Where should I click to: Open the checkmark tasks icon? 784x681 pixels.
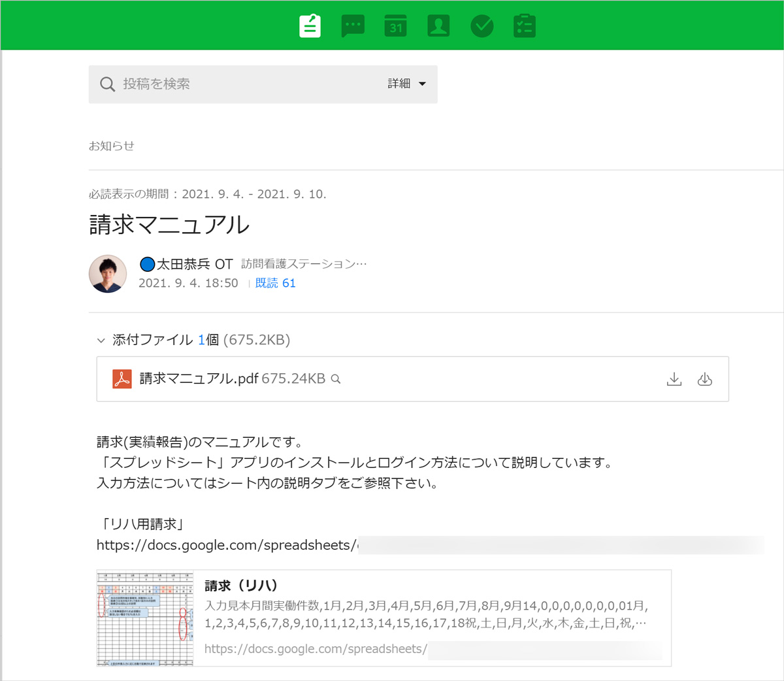tap(482, 26)
